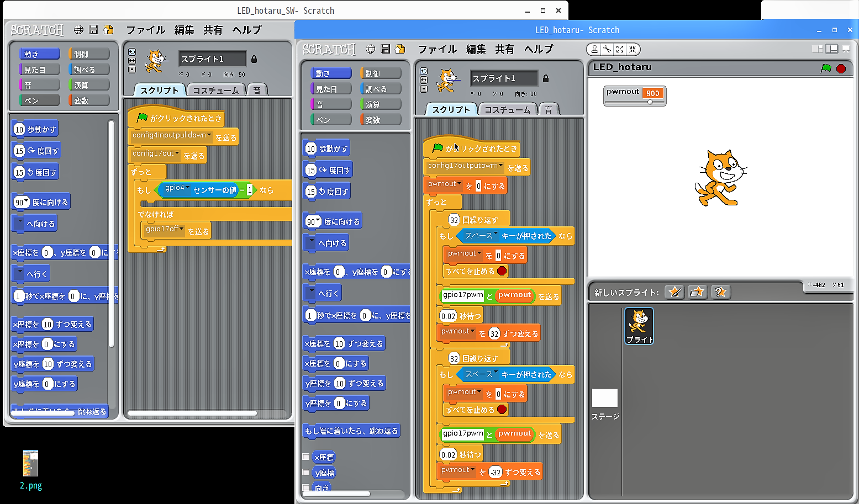The height and width of the screenshot is (504, 859).
Task: Open ファイル menu in LED_hotaru_SW window
Action: tap(145, 30)
